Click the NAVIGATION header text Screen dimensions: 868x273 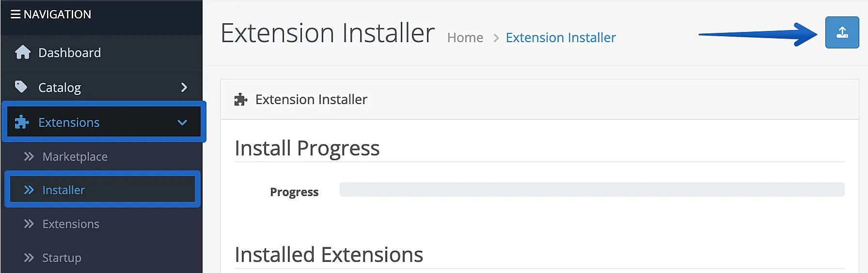coord(57,15)
